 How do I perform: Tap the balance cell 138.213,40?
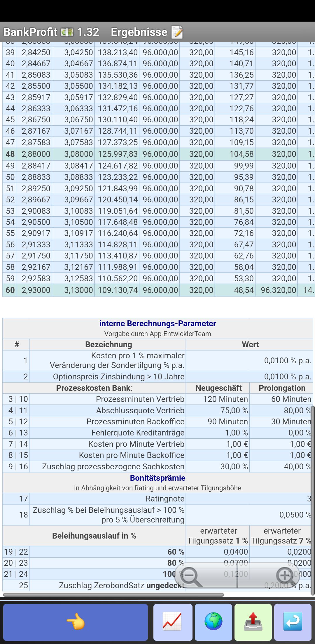[x=118, y=53]
